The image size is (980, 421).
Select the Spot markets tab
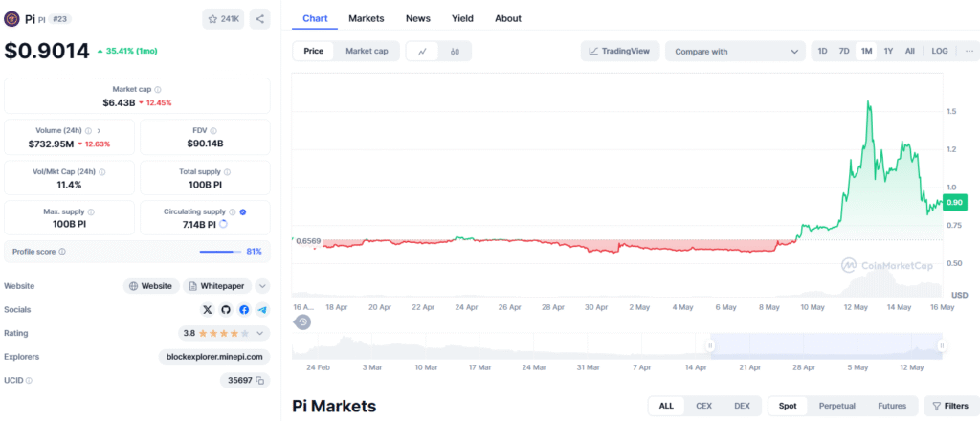pyautogui.click(x=788, y=406)
